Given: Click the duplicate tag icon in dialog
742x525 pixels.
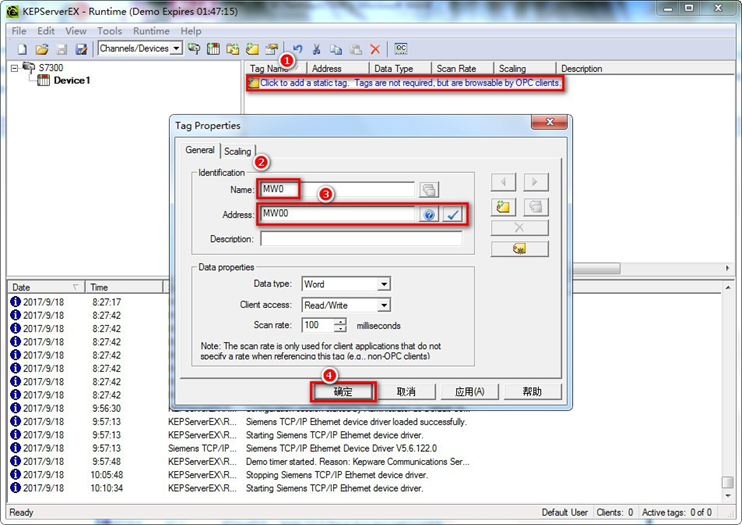Looking at the screenshot, I should (536, 207).
